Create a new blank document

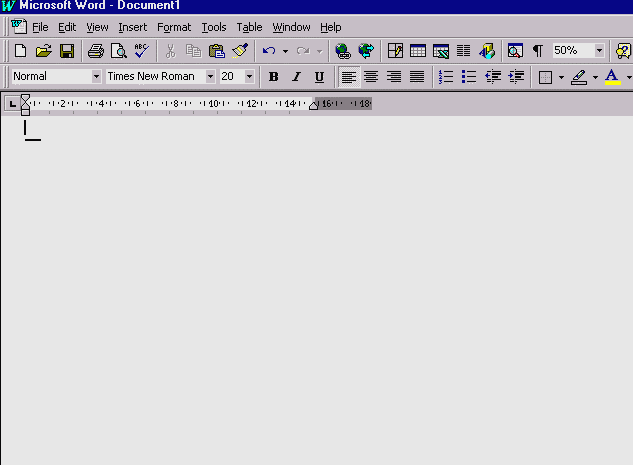pyautogui.click(x=20, y=50)
